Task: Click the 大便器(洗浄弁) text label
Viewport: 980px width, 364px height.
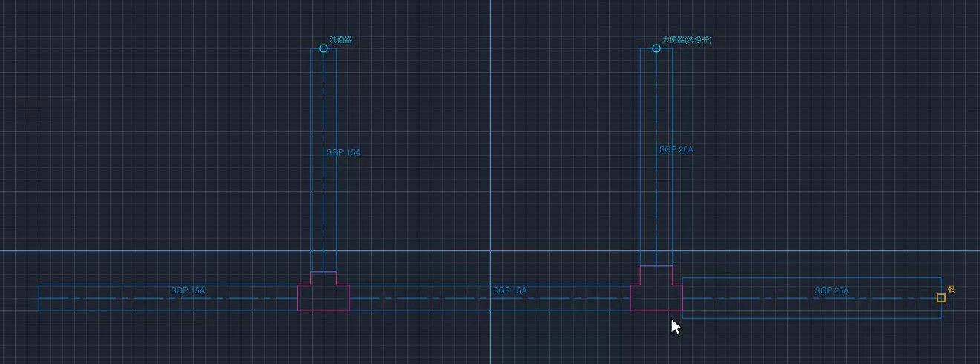Action: tap(687, 40)
